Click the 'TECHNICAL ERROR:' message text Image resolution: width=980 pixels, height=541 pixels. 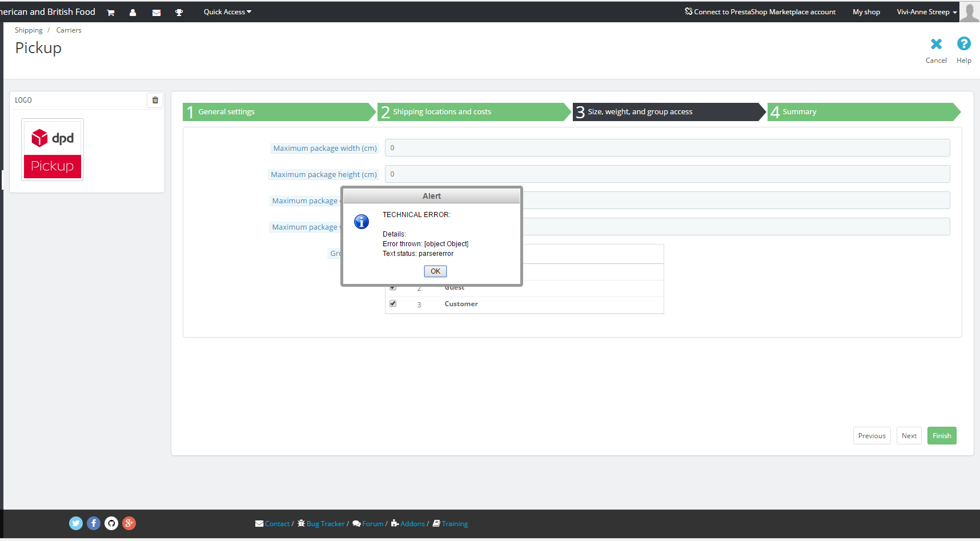[x=416, y=215]
